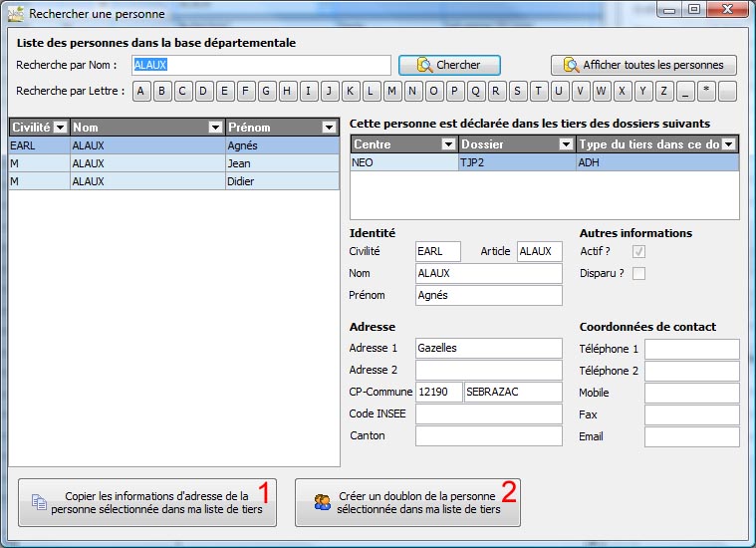Click the Email field

(692, 437)
